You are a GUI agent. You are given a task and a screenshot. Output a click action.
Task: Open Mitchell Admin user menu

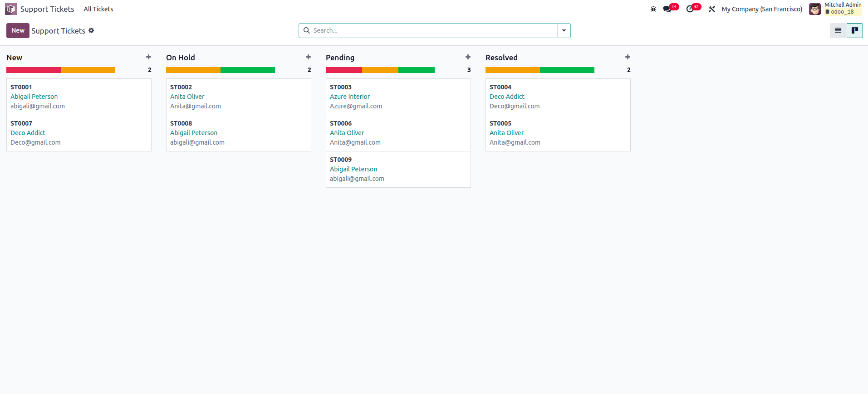click(835, 9)
